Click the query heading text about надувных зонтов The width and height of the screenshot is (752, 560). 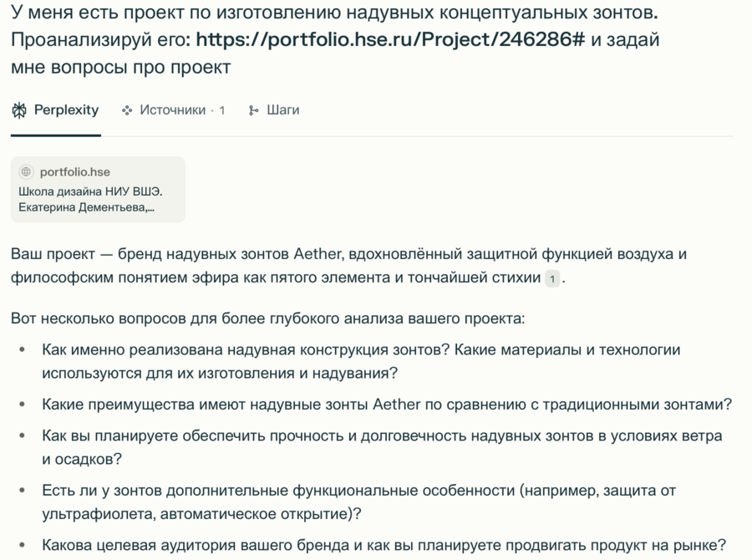[x=334, y=13]
